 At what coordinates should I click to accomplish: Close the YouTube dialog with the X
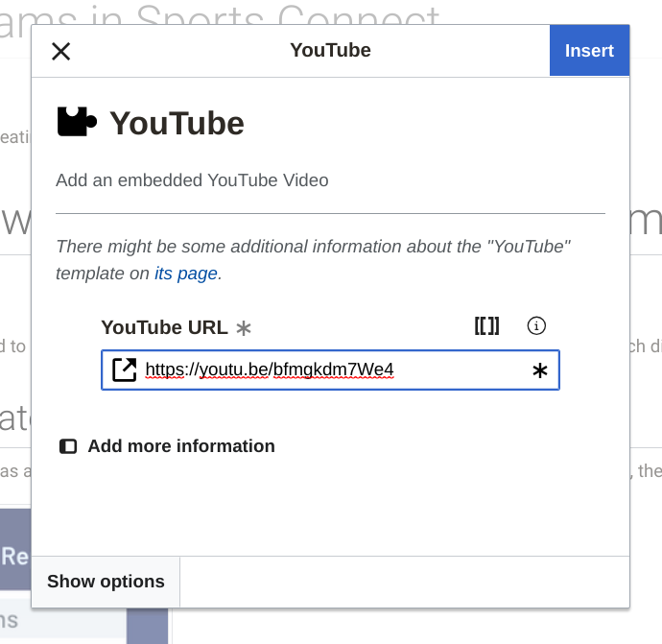point(60,51)
